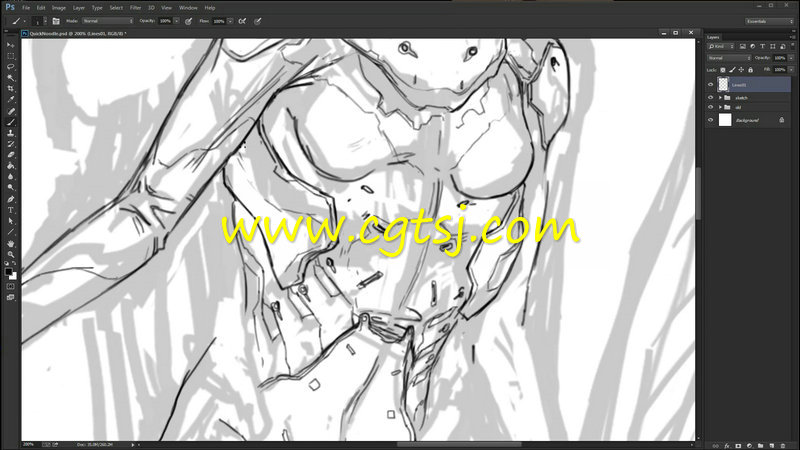The height and width of the screenshot is (450, 800).
Task: Open the Window menu
Action: pyautogui.click(x=188, y=8)
